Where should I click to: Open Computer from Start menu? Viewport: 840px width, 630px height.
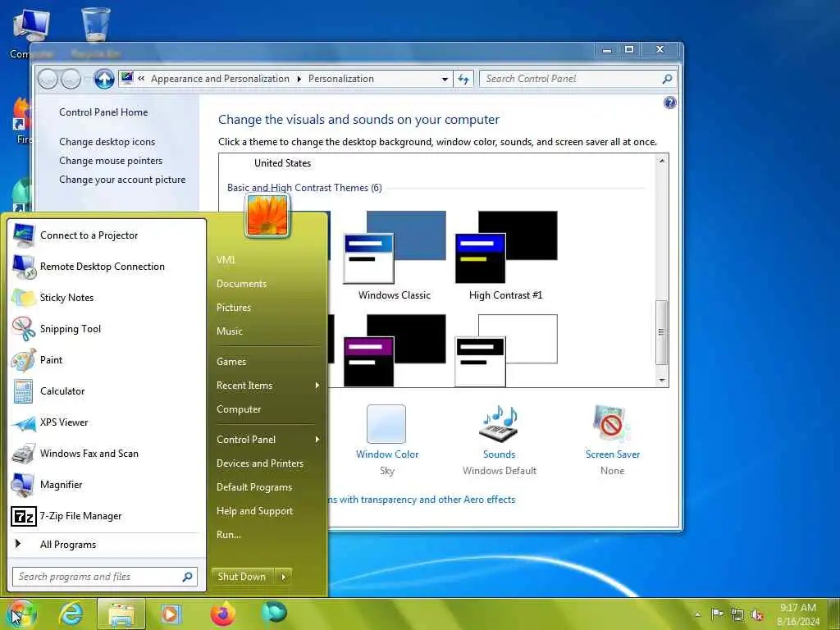239,409
